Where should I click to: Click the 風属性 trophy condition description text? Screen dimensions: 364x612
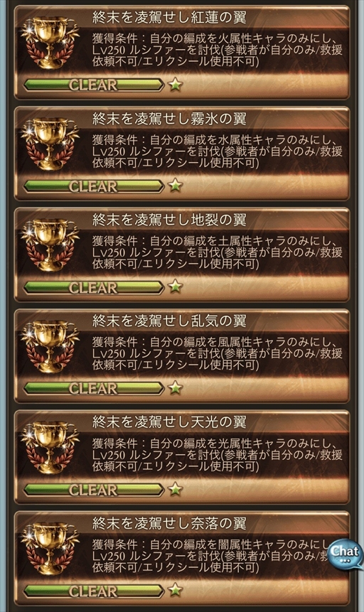click(x=217, y=353)
